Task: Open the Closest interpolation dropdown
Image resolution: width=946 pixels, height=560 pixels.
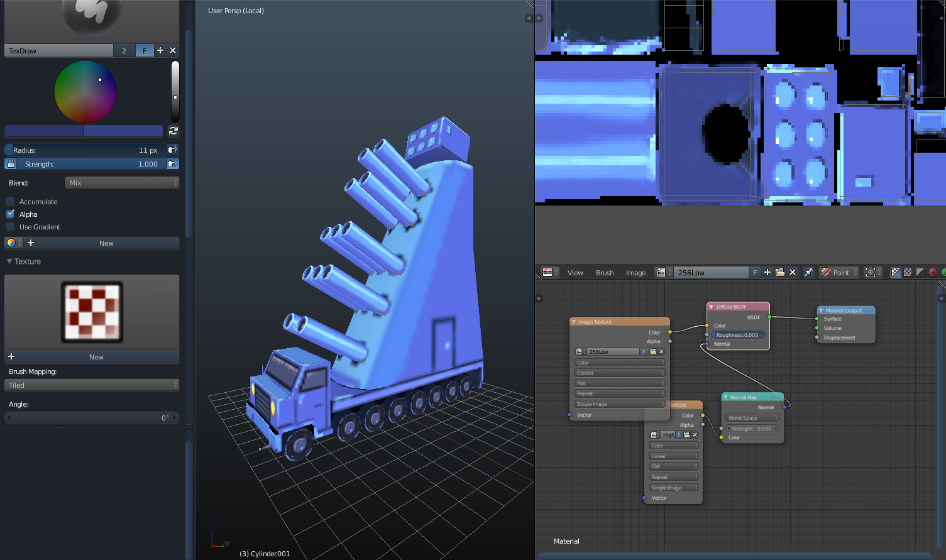Action: coord(619,373)
